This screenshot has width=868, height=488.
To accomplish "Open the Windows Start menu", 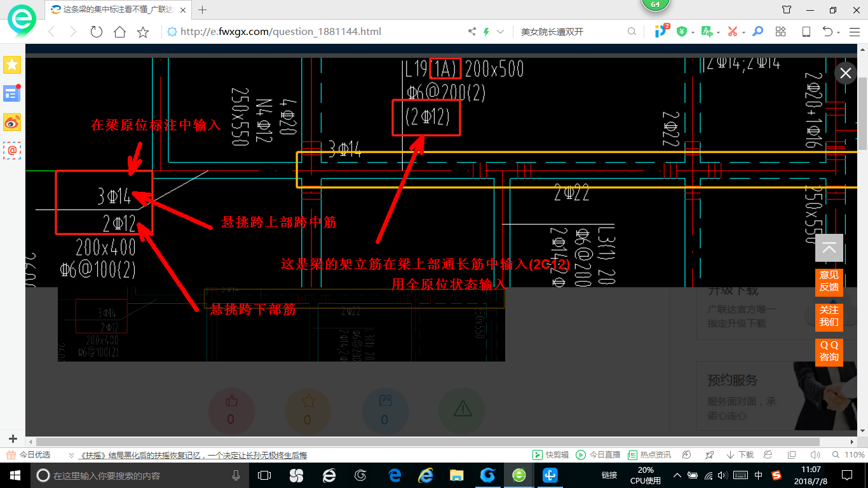I will coord(15,475).
